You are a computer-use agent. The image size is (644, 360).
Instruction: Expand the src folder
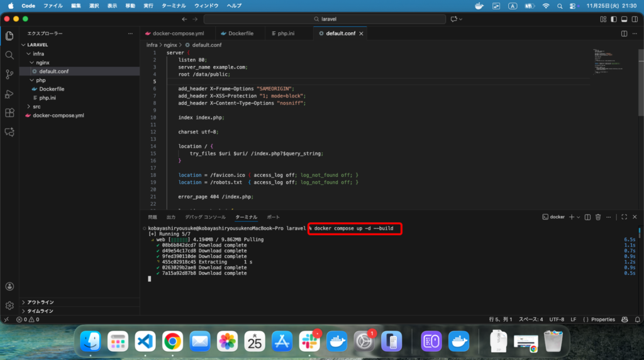coord(36,106)
